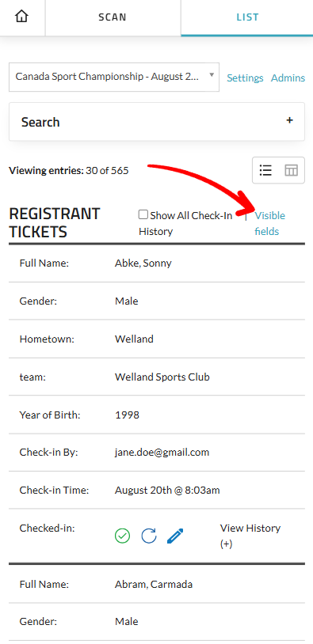Viewport: 313px width, 644px height.
Task: Switch to list view layout icon
Action: tap(265, 170)
